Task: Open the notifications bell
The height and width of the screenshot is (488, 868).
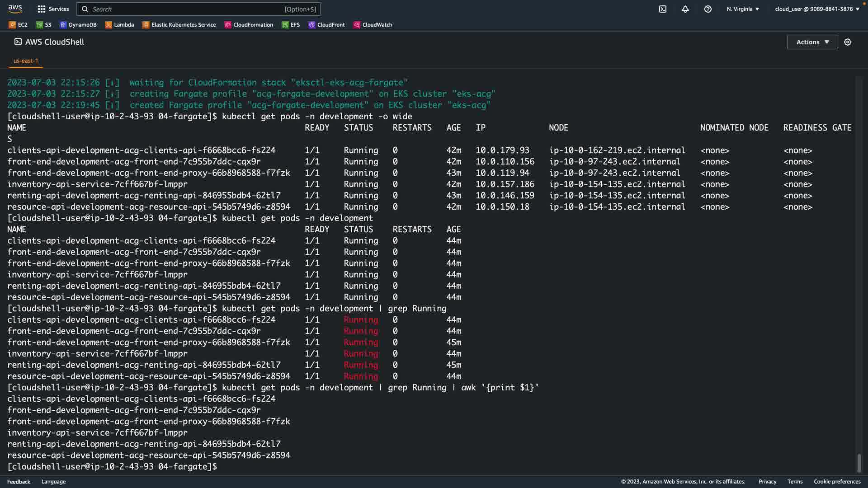Action: pyautogui.click(x=685, y=9)
